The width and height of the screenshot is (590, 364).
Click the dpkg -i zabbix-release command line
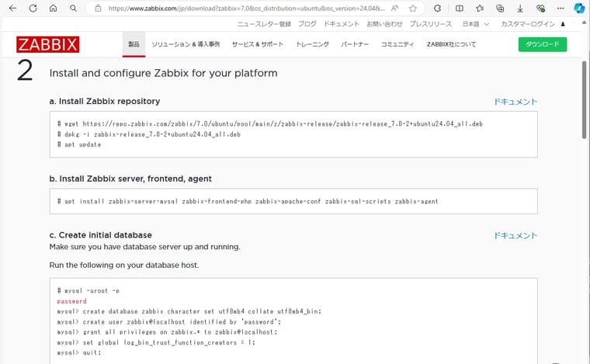coord(148,134)
